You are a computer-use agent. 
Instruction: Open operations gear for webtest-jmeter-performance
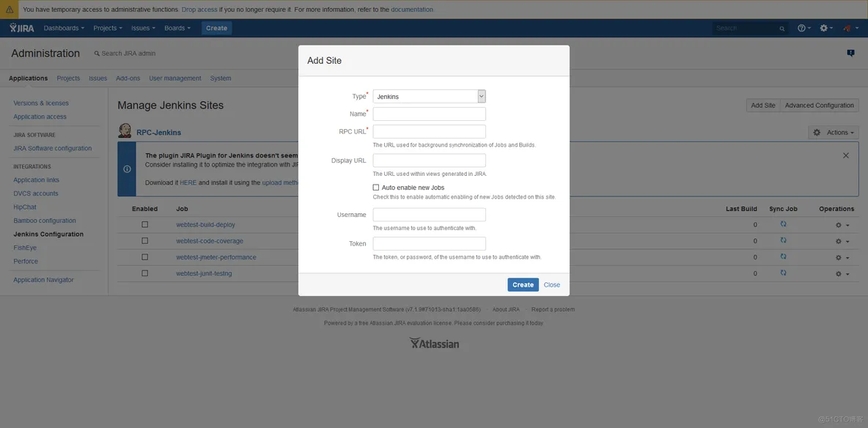[842, 257]
